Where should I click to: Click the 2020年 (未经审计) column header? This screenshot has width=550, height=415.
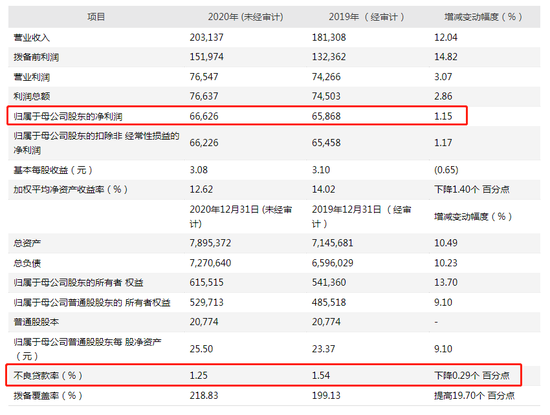[x=246, y=17]
